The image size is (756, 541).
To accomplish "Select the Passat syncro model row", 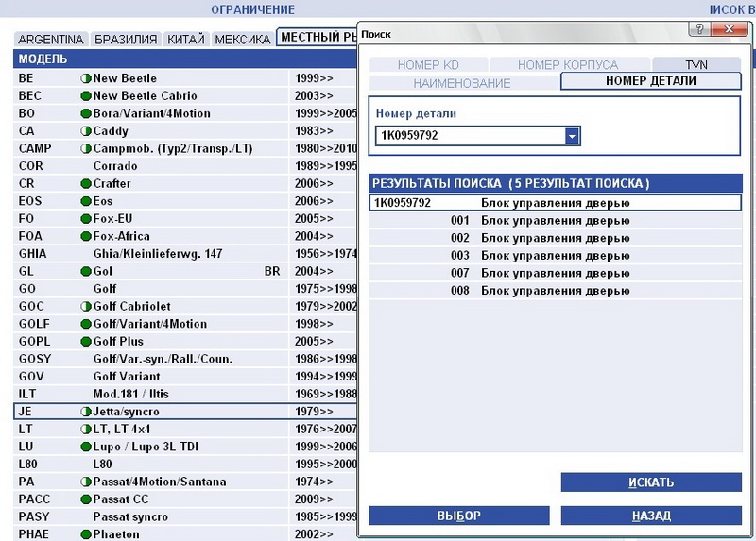I will point(185,516).
